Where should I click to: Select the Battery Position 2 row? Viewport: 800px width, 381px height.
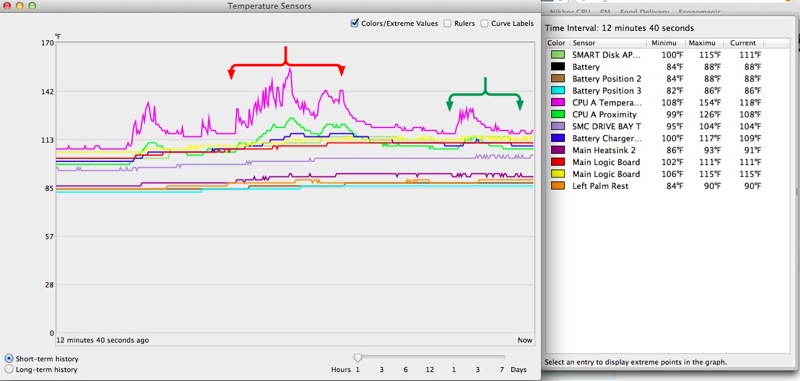coord(668,79)
